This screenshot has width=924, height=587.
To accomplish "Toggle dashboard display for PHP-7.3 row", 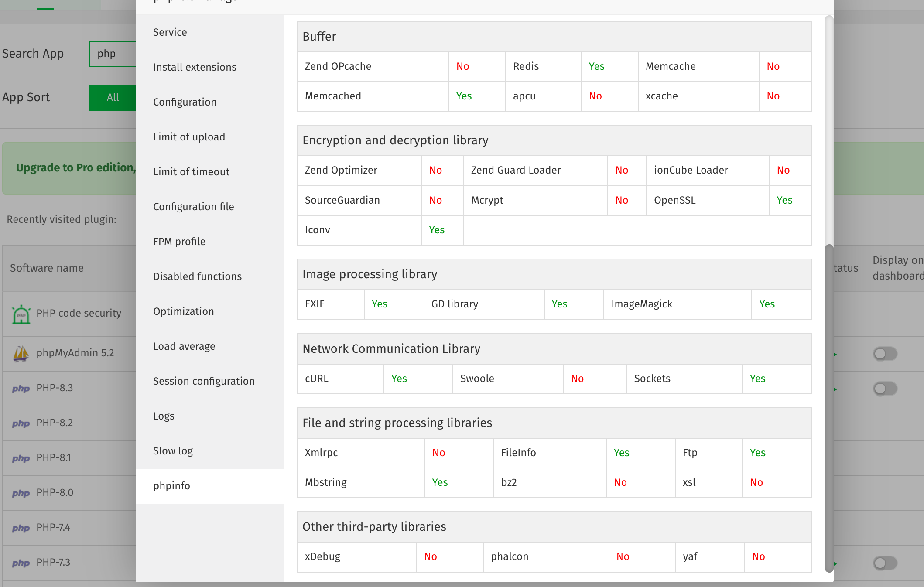I will (885, 563).
